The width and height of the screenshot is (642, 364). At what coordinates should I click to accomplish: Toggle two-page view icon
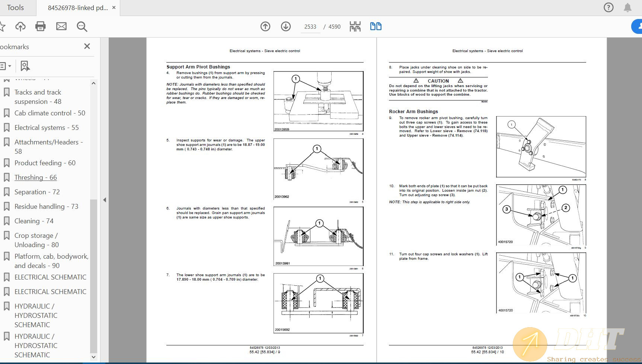(376, 26)
